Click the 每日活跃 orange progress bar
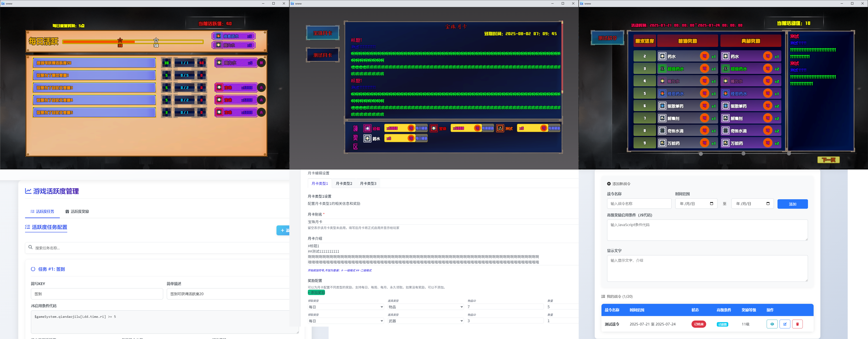The width and height of the screenshot is (868, 339). 133,42
